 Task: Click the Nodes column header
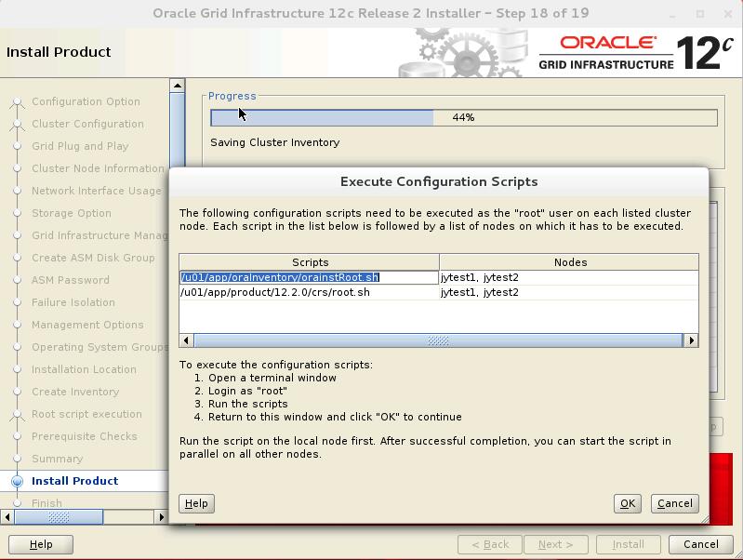click(569, 262)
